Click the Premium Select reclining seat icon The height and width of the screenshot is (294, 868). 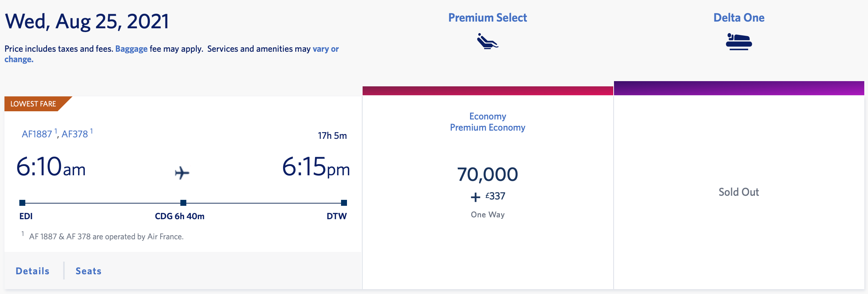pyautogui.click(x=488, y=41)
